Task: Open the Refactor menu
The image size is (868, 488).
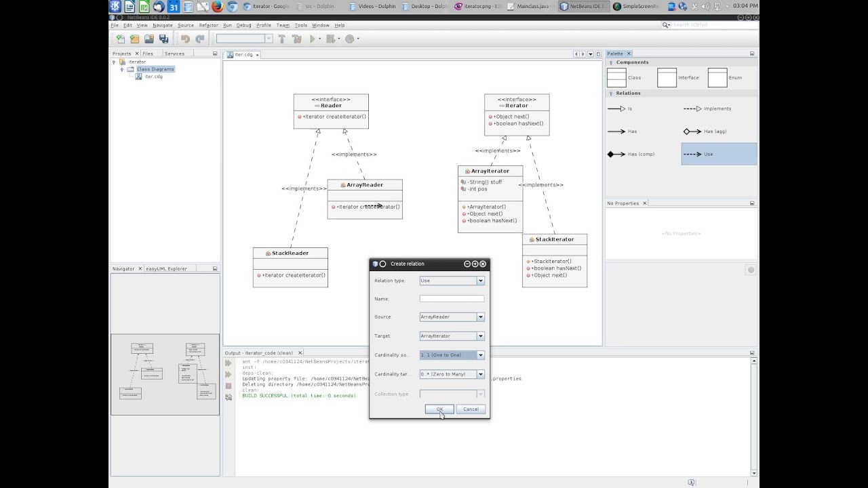Action: coord(208,25)
